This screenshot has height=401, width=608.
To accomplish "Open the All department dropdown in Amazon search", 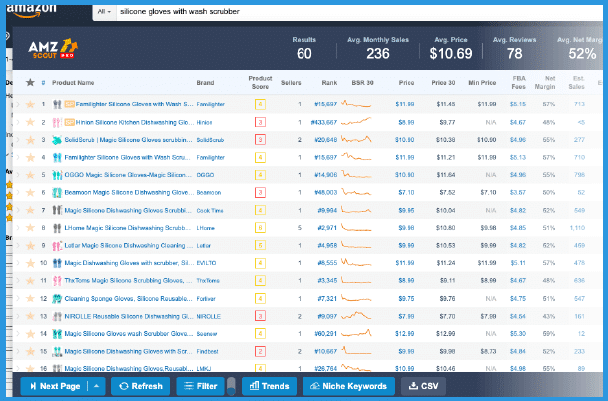I will pyautogui.click(x=104, y=12).
